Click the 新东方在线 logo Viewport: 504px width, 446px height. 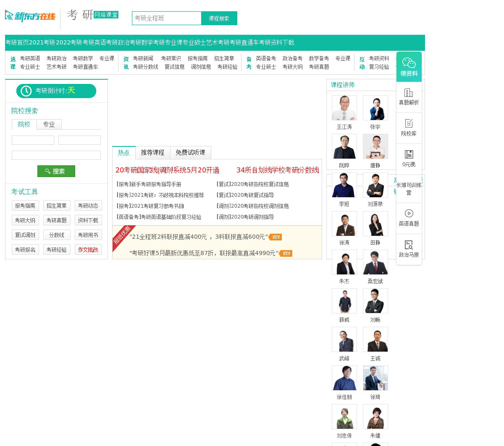tap(30, 16)
